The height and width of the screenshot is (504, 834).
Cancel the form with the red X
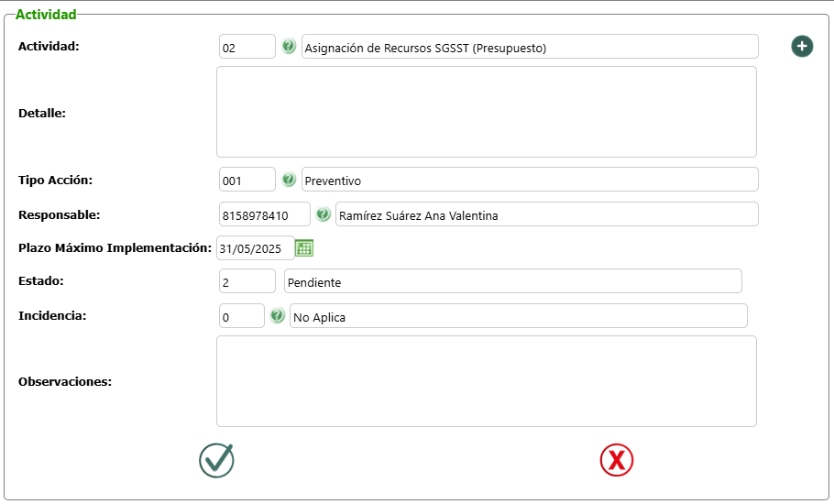click(617, 460)
